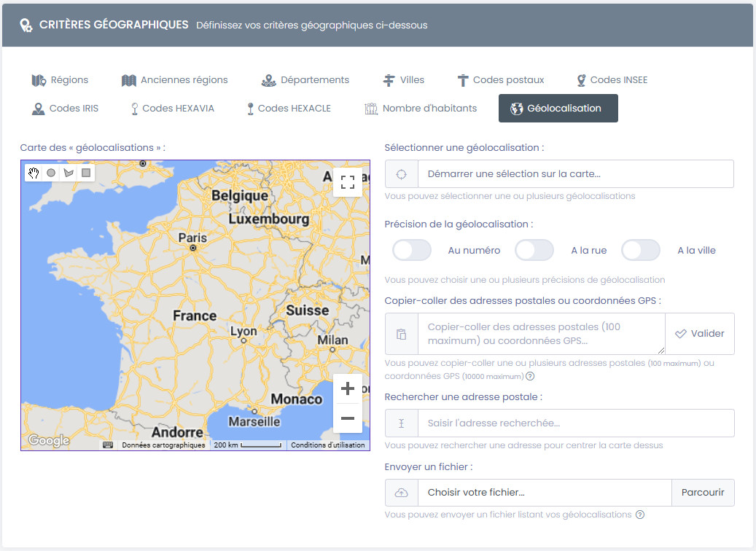Click the Parcourir file browse button
756x551 pixels.
click(703, 493)
